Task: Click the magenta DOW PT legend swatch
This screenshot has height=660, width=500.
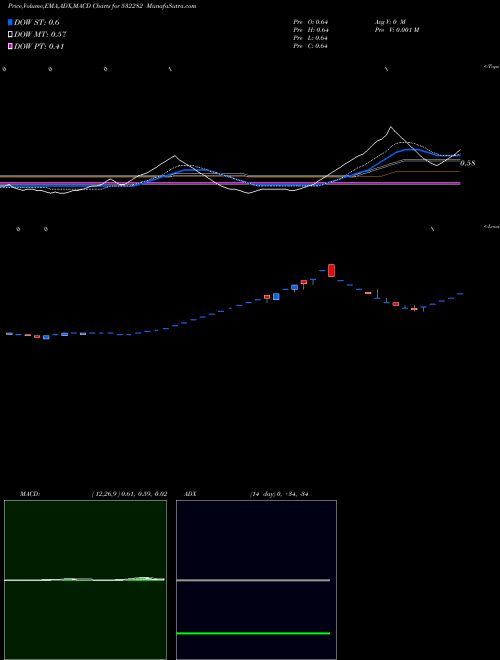Action: [x=10, y=46]
